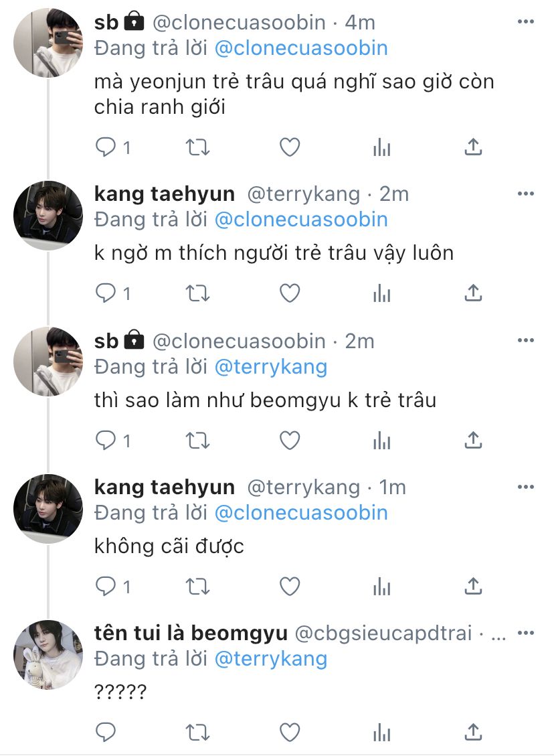Screen dimensions: 554x756
Task: View analytics for the 'beomgyu k trẻ trâu' tweet
Action: point(381,440)
